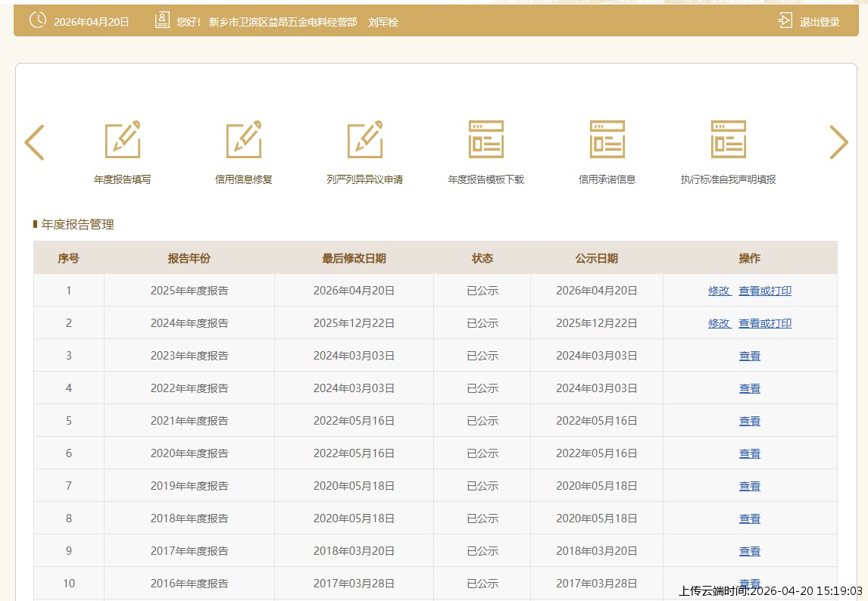This screenshot has height=601, width=868.
Task: Click the 执行标准自我声明填报 icon
Action: click(729, 140)
